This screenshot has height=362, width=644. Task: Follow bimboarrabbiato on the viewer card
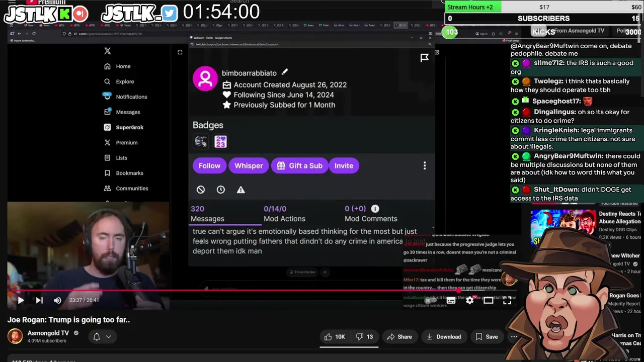(x=209, y=165)
